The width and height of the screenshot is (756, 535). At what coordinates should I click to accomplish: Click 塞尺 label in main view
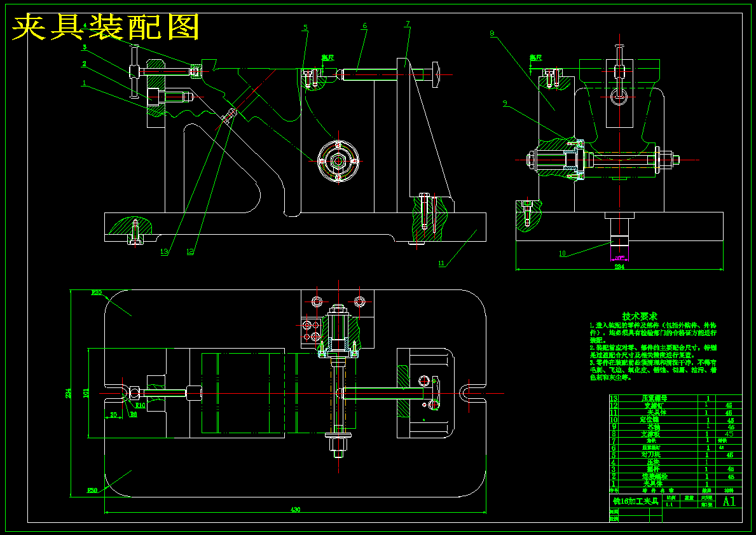(x=328, y=58)
